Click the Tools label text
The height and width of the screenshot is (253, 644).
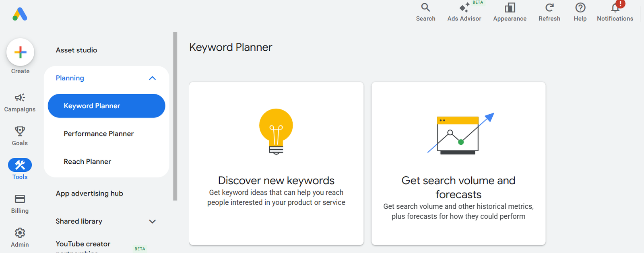(20, 177)
